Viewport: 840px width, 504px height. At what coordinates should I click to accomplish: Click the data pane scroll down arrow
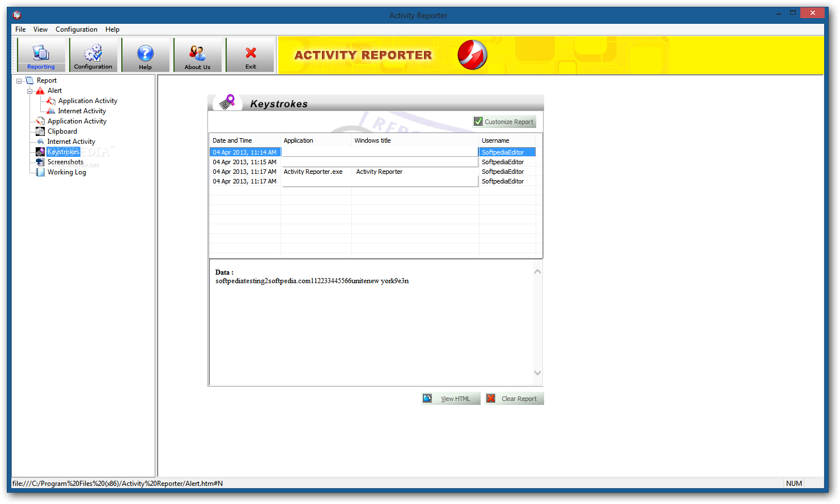[537, 373]
